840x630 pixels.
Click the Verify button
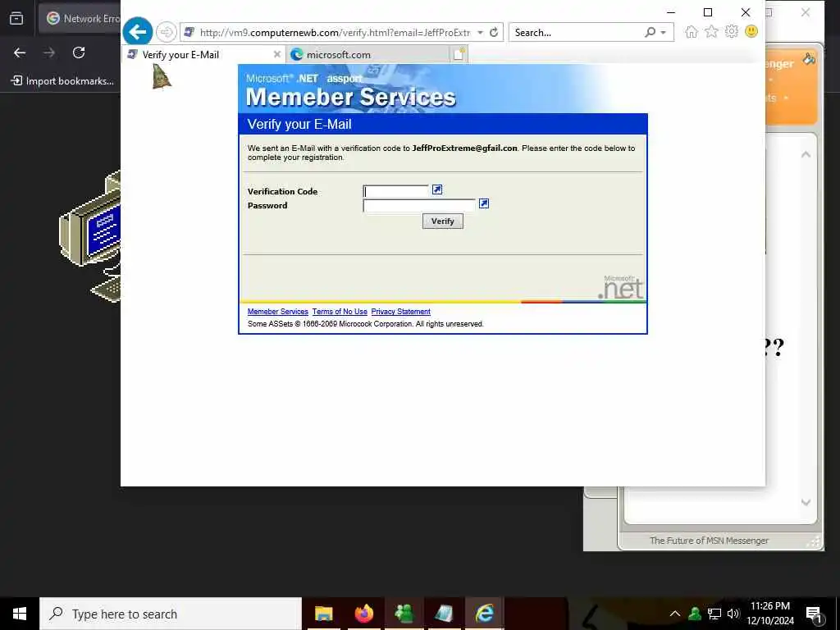(442, 221)
